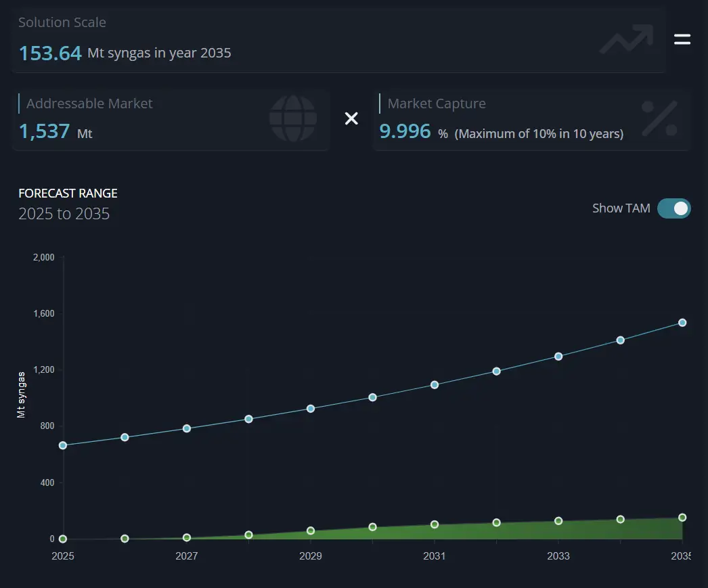Click the percentage icon in Market Capture panel

coord(660,118)
